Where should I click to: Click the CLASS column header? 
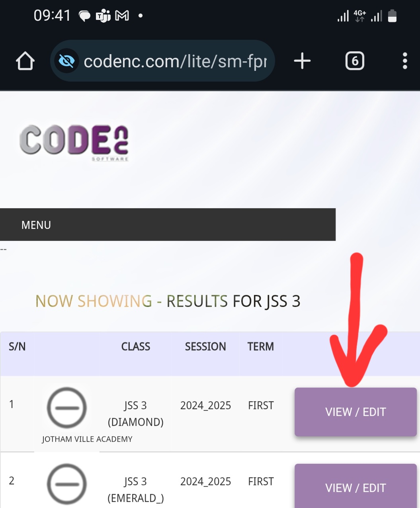coord(136,347)
